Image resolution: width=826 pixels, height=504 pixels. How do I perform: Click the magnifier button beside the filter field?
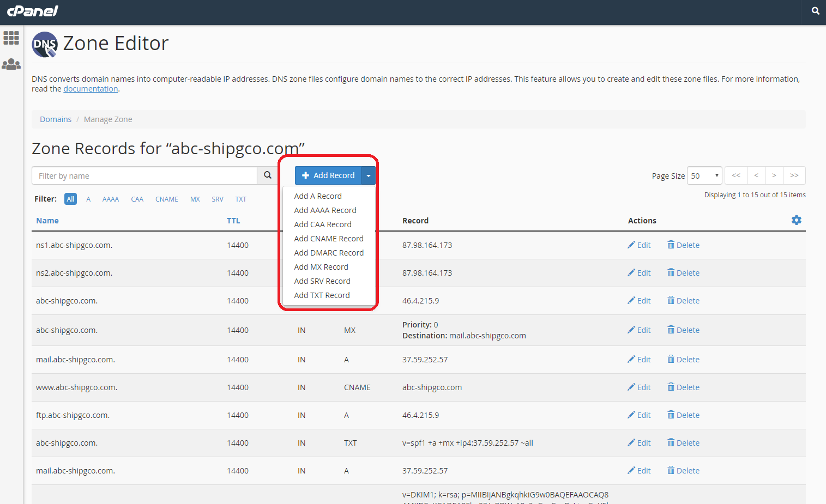[x=268, y=175]
